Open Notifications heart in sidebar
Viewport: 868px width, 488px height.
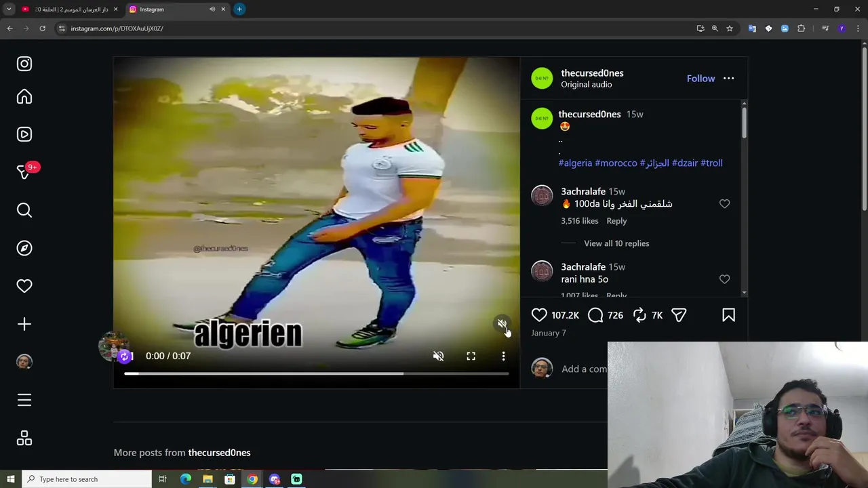click(24, 286)
